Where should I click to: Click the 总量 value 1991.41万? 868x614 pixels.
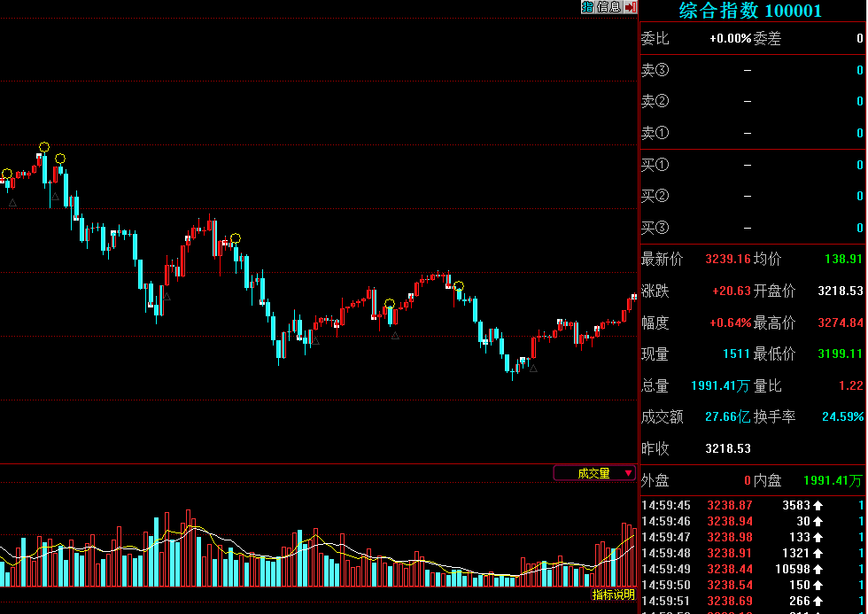[x=721, y=385]
